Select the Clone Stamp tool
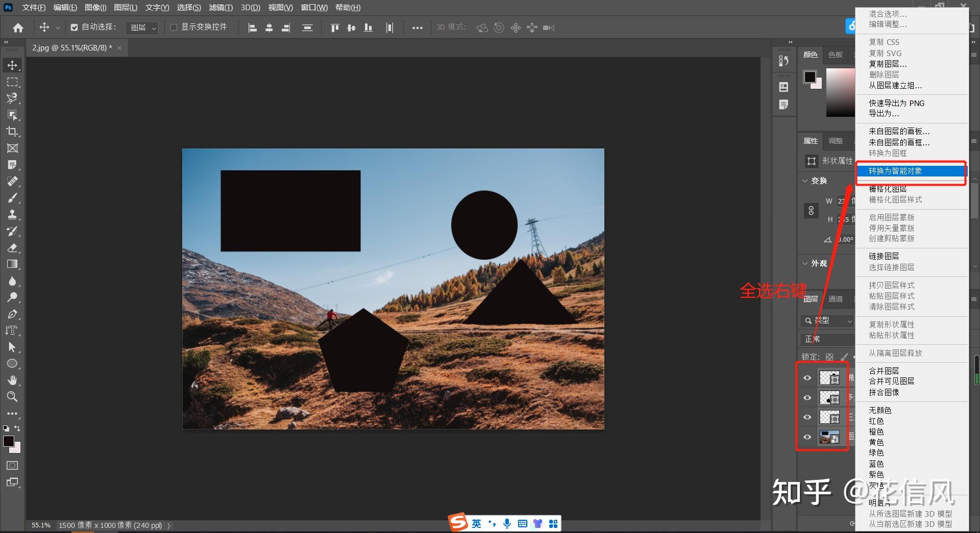980x533 pixels. pyautogui.click(x=12, y=215)
